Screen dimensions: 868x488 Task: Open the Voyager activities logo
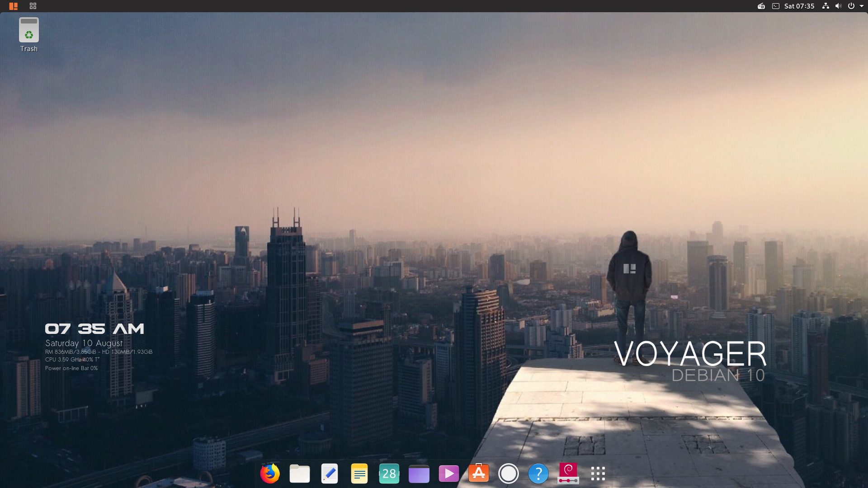point(13,6)
